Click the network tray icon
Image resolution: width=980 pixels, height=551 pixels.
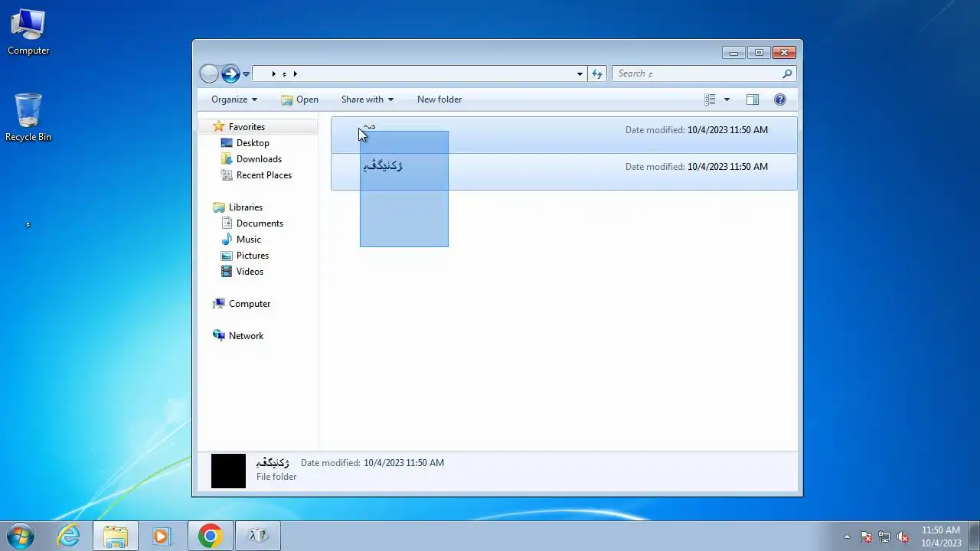(884, 536)
